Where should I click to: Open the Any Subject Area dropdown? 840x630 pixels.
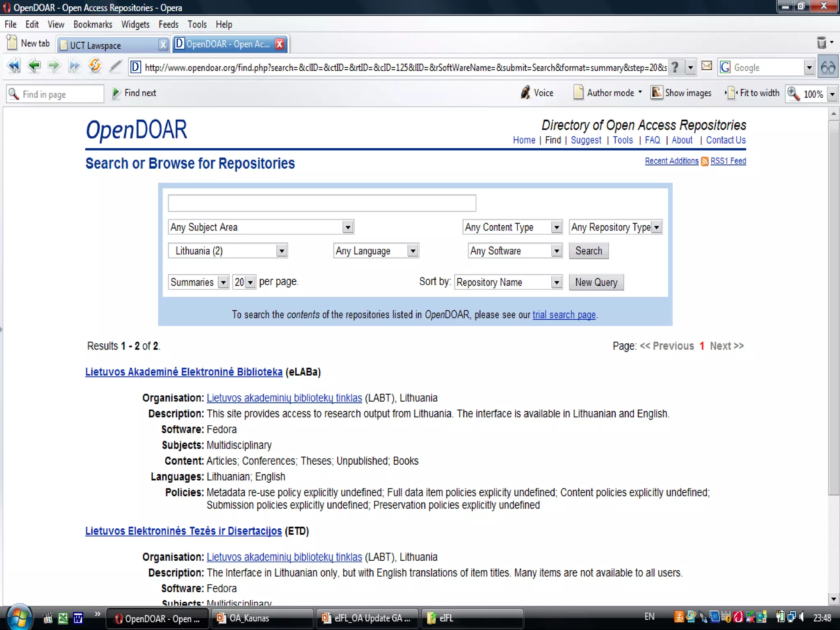point(261,227)
